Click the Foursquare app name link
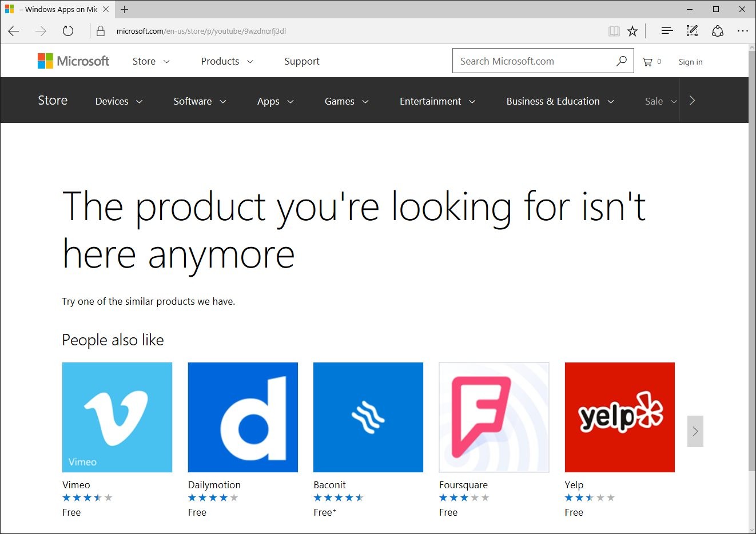This screenshot has width=756, height=534. (463, 485)
